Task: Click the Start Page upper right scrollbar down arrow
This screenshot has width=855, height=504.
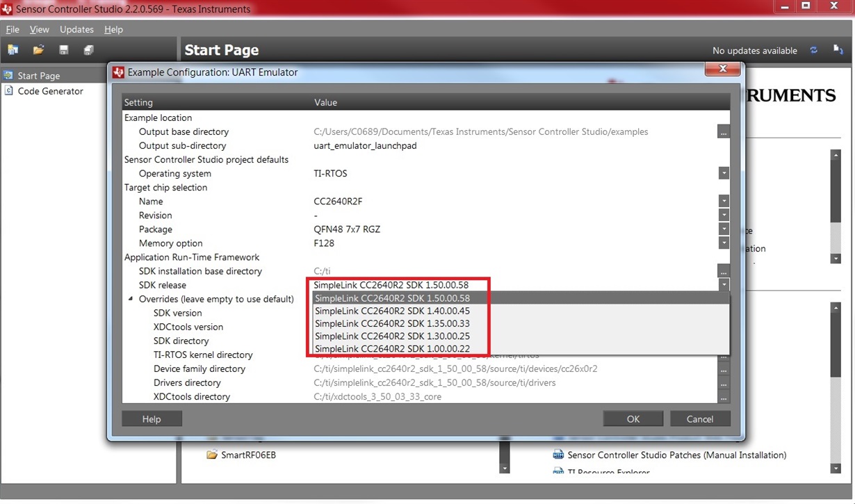Action: 836,258
